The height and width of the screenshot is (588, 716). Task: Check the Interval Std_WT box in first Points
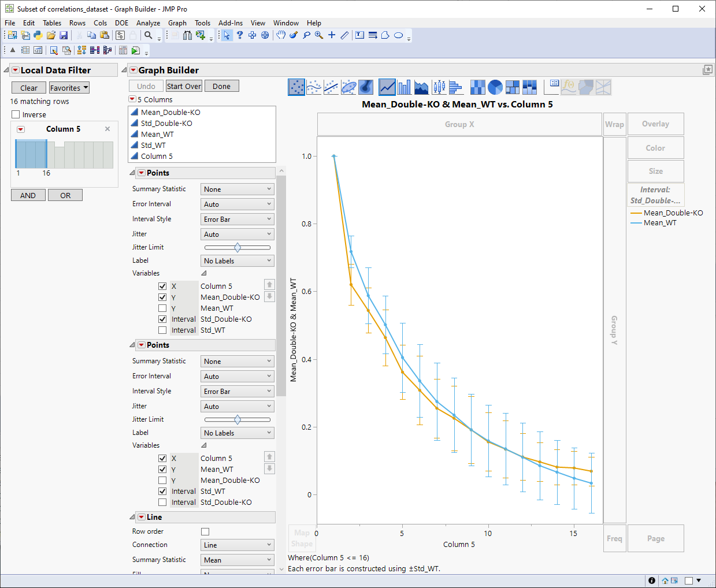(162, 330)
